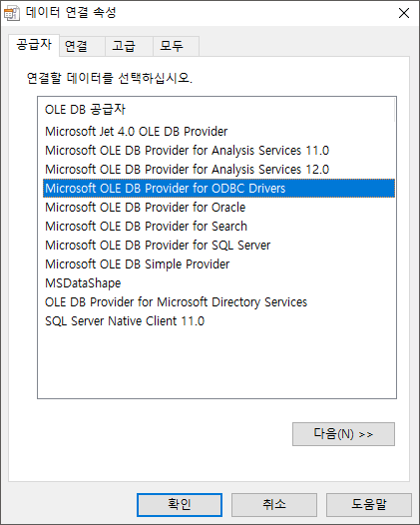420x525 pixels.
Task: Close the 데이터 연결 속성 dialog
Action: pyautogui.click(x=404, y=13)
